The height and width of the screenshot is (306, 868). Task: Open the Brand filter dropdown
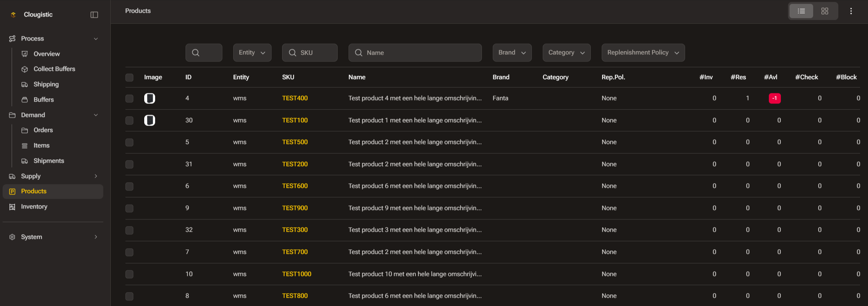tap(512, 52)
